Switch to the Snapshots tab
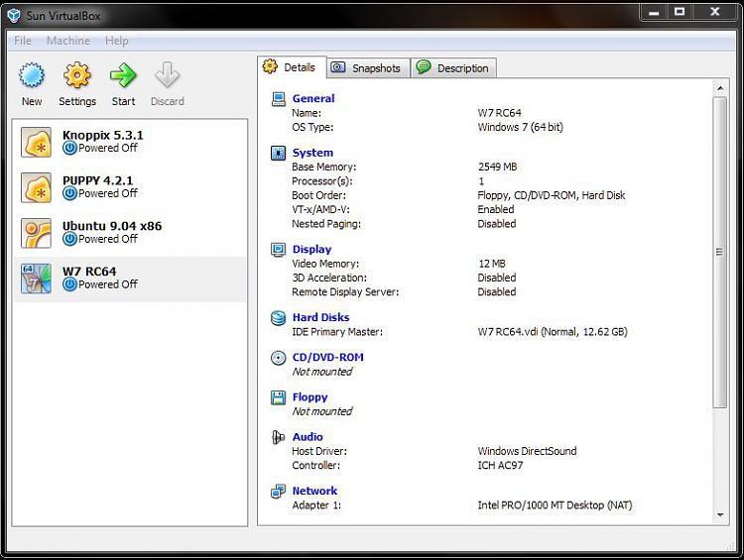Viewport: 744px width, 560px height. coord(369,67)
